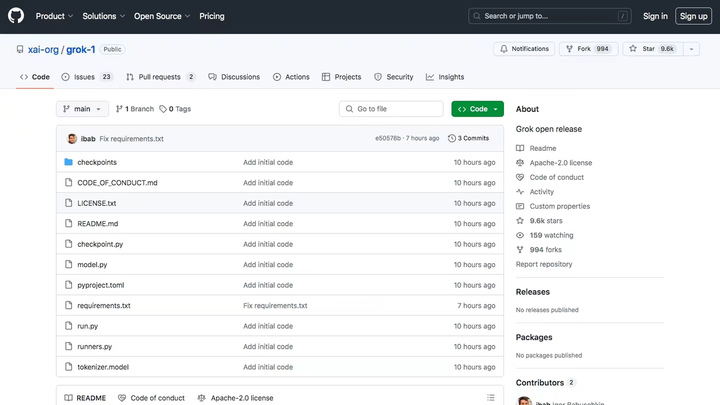
Task: View the 994 forks link
Action: point(539,250)
